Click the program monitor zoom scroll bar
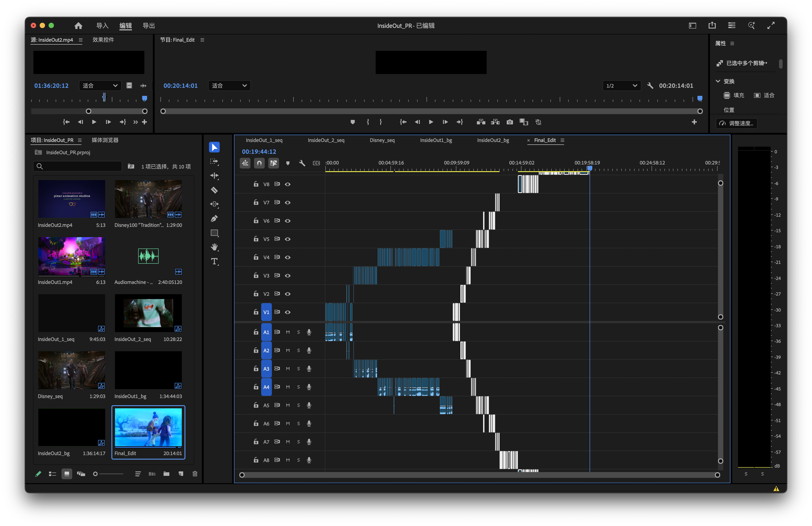The width and height of the screenshot is (812, 526). (x=432, y=111)
